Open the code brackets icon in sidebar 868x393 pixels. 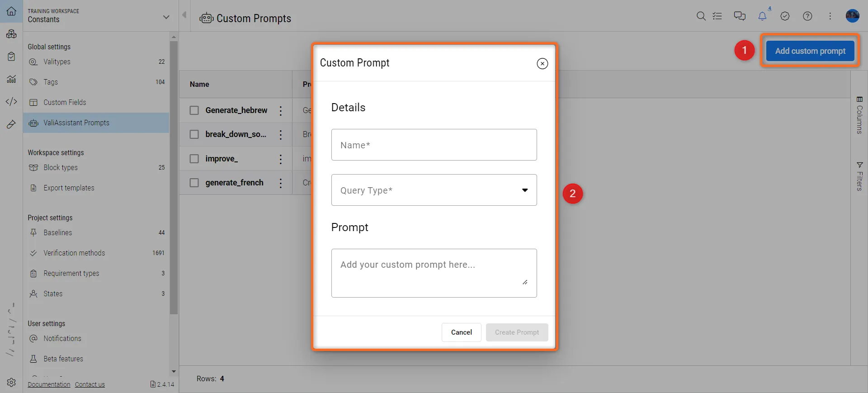[11, 101]
